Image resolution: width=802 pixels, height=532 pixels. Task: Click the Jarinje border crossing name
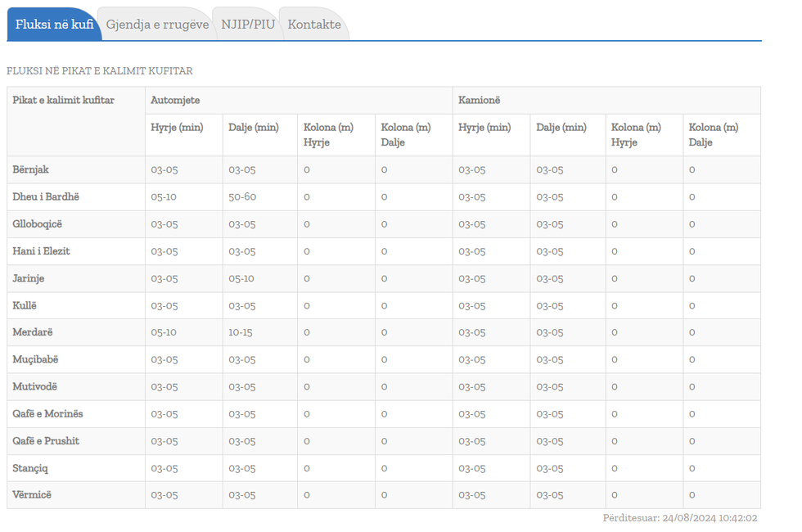[x=29, y=278]
